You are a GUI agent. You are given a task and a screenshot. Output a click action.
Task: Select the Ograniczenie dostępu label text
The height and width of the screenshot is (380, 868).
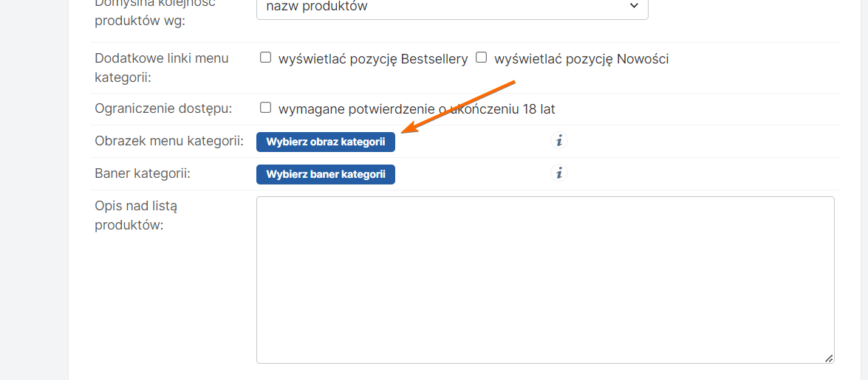(x=163, y=108)
